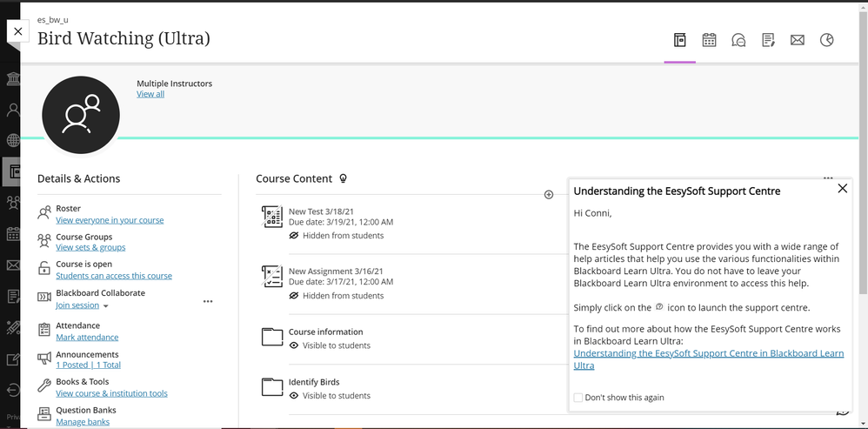
Task: Click Students can access this course
Action: [114, 276]
